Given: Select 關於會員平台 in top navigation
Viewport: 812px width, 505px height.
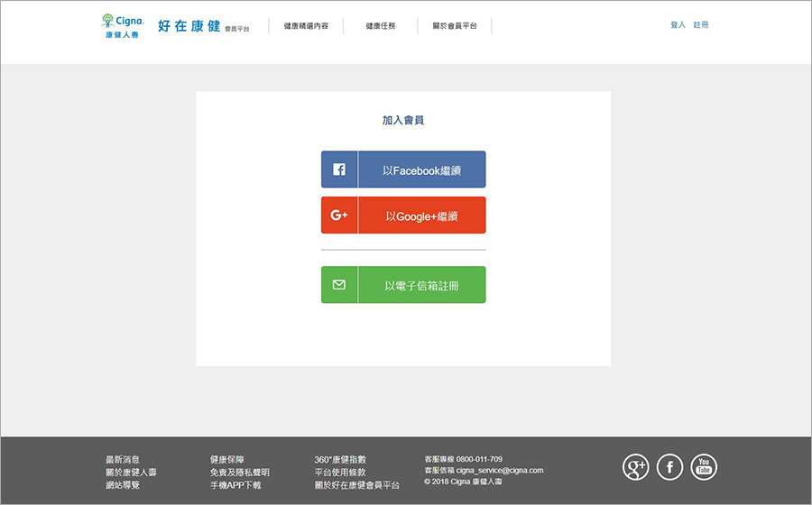Looking at the screenshot, I should pos(455,26).
